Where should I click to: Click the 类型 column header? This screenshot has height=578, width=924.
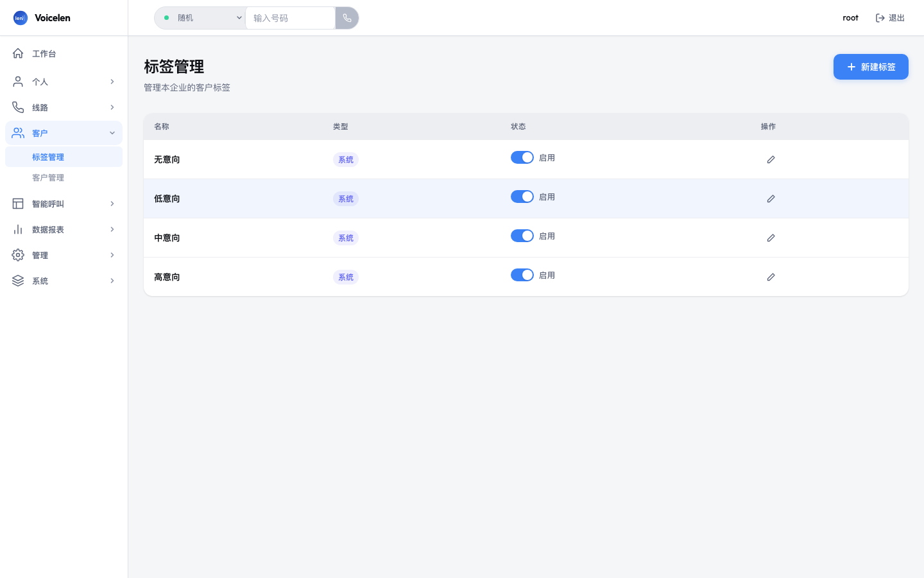point(341,127)
